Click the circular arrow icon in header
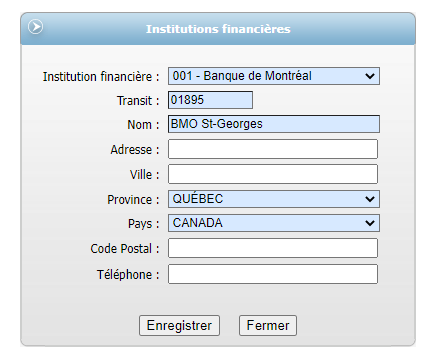The width and height of the screenshot is (440, 364). tap(35, 27)
